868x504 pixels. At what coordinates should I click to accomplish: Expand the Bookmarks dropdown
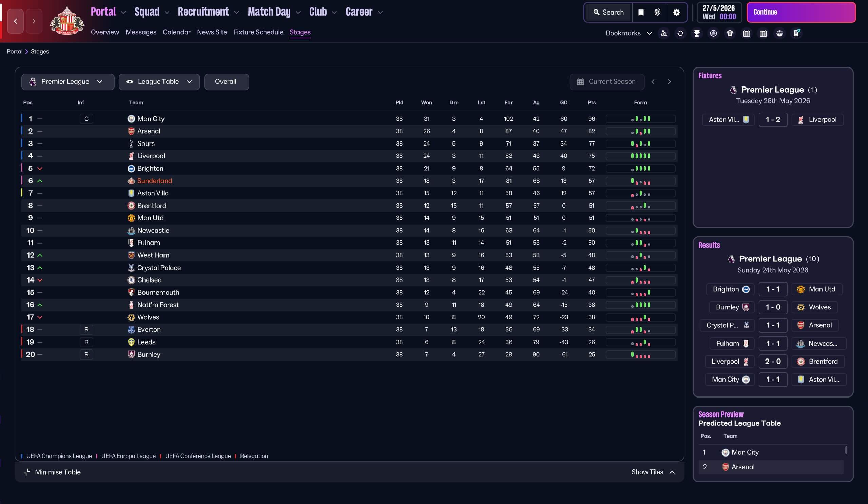tap(628, 33)
